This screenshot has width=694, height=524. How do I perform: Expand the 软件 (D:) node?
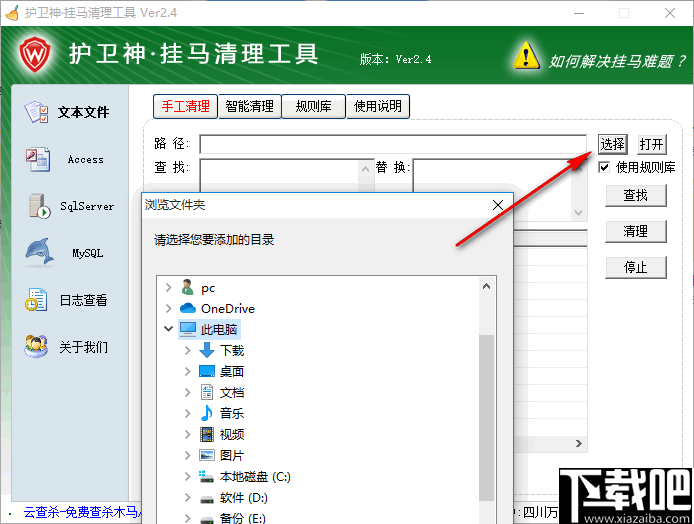[188, 497]
